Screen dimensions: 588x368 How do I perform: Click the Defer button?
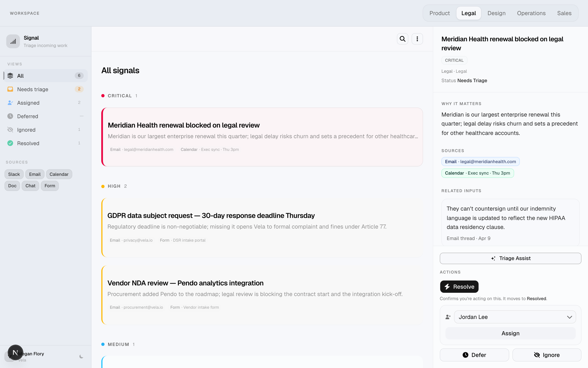pyautogui.click(x=474, y=355)
